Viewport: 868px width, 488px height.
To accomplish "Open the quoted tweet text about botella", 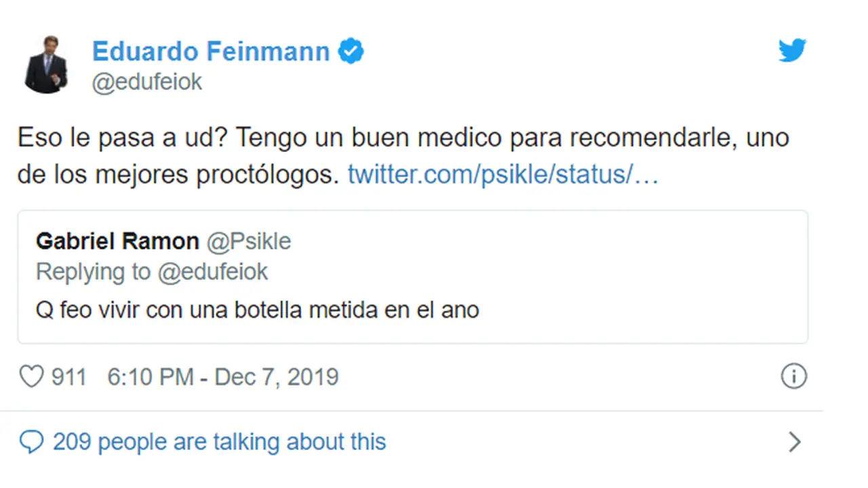I will tap(257, 310).
